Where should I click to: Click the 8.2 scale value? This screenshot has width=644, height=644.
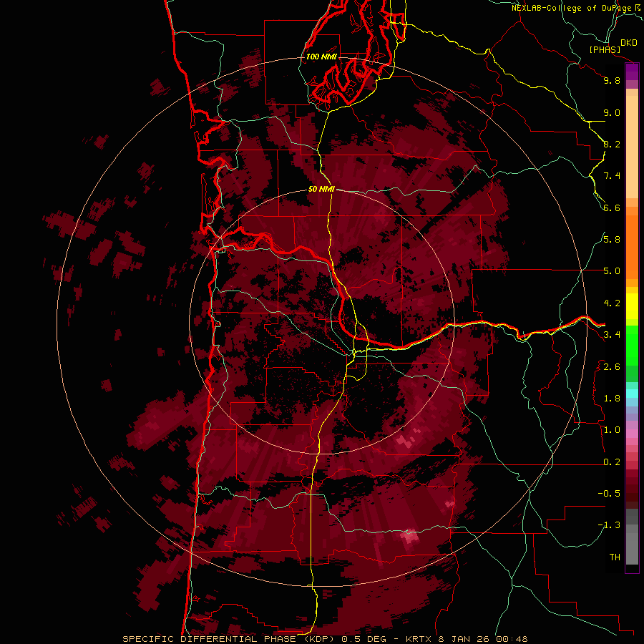coord(612,144)
